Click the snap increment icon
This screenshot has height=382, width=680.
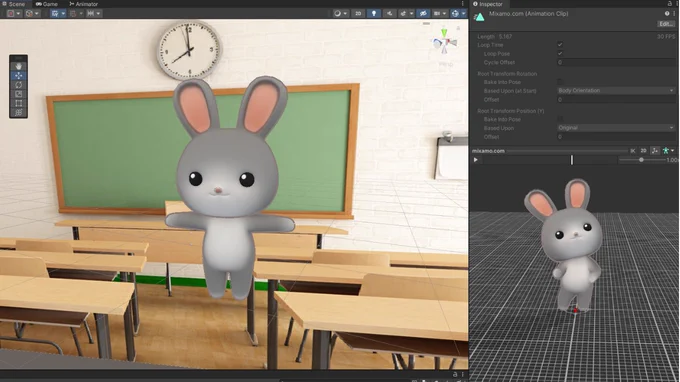pos(90,13)
